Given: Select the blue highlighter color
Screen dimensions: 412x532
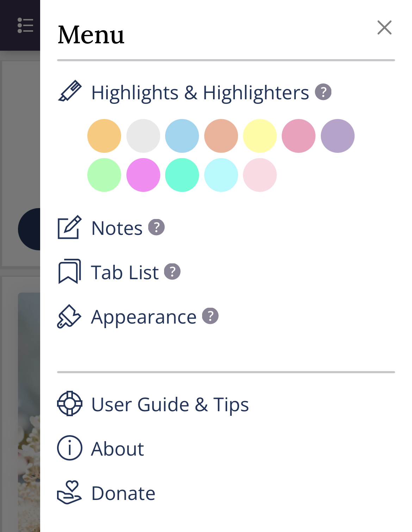Looking at the screenshot, I should (x=182, y=136).
